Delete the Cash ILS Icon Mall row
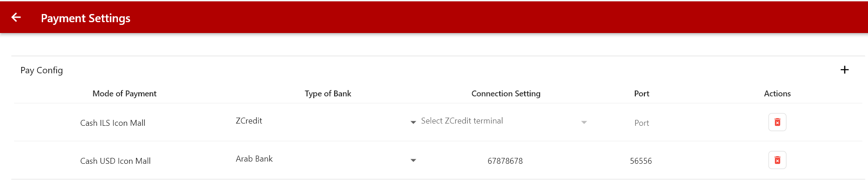 point(777,122)
